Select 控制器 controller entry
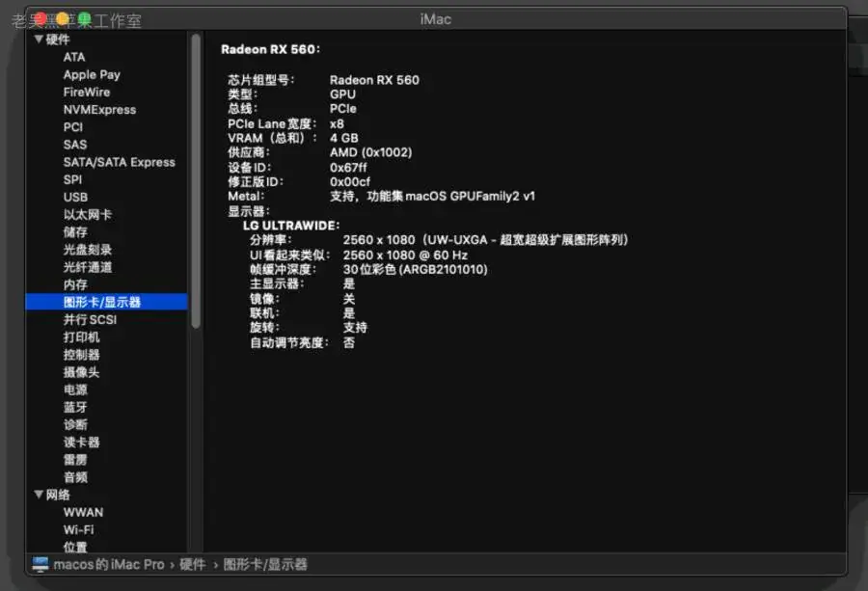 coord(81,355)
